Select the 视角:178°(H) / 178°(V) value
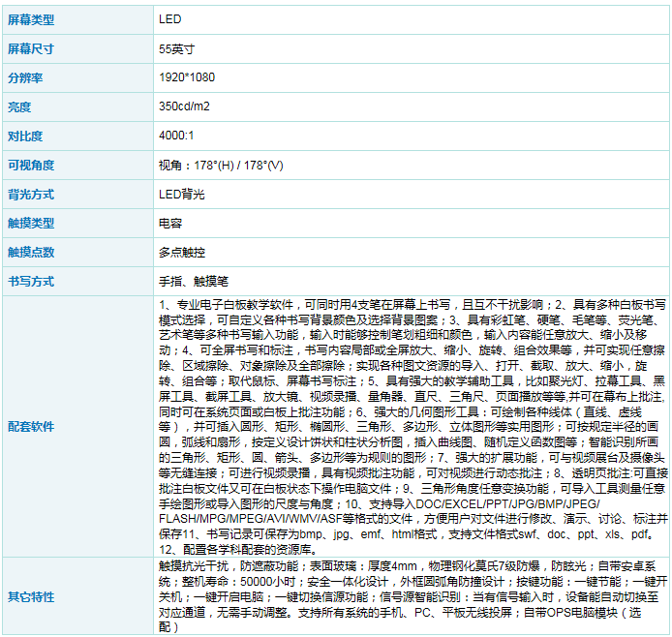This screenshot has width=672, height=637. [221, 166]
